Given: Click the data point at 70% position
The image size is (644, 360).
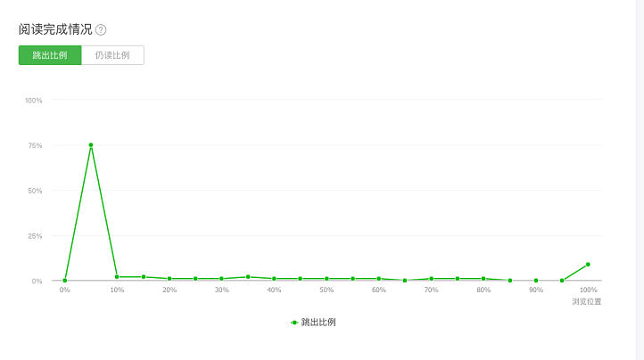Looking at the screenshot, I should (431, 279).
